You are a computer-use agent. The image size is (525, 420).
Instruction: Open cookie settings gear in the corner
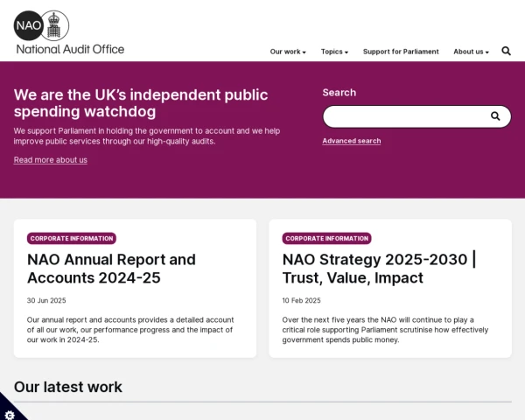tap(10, 415)
